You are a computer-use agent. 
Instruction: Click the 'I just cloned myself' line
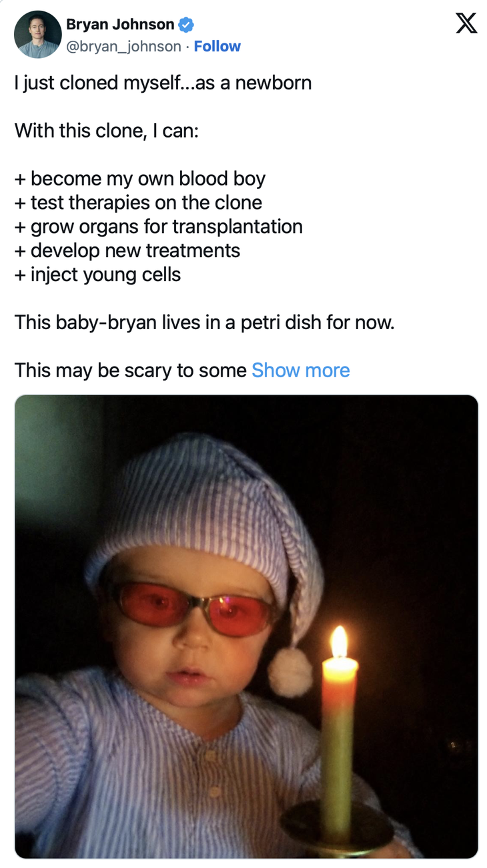pyautogui.click(x=163, y=83)
